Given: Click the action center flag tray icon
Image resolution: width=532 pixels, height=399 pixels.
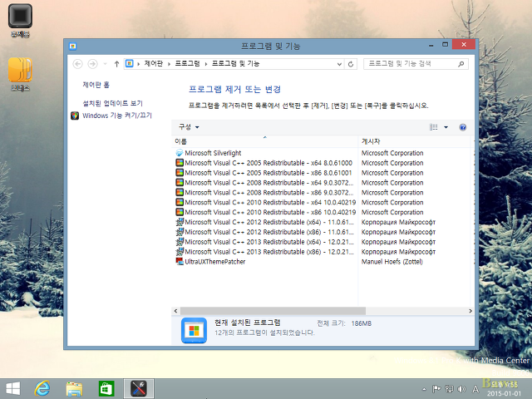Looking at the screenshot, I should tap(436, 389).
